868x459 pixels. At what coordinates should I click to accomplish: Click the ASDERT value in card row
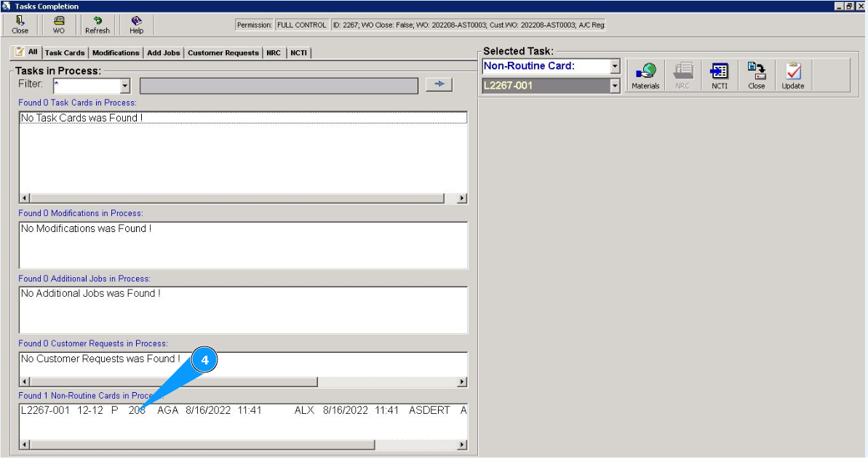pyautogui.click(x=429, y=410)
